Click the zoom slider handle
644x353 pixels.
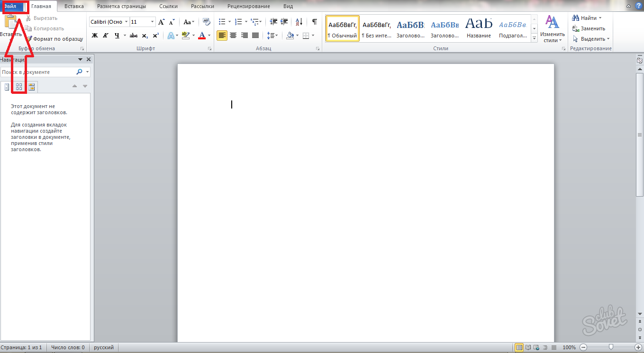tap(611, 347)
